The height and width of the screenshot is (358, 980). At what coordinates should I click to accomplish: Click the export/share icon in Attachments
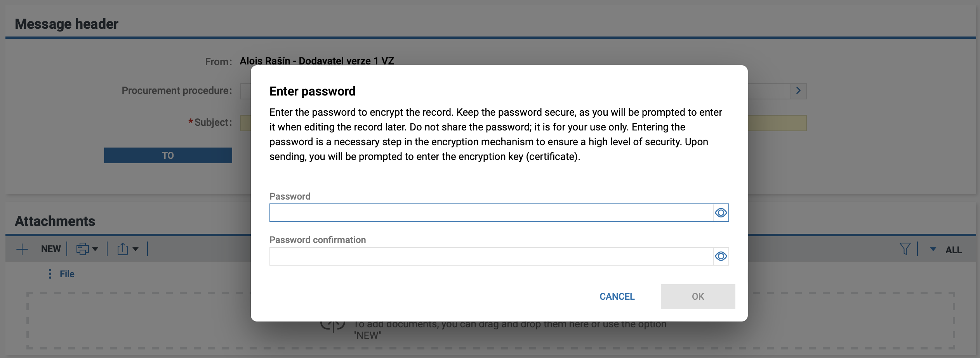coord(123,249)
